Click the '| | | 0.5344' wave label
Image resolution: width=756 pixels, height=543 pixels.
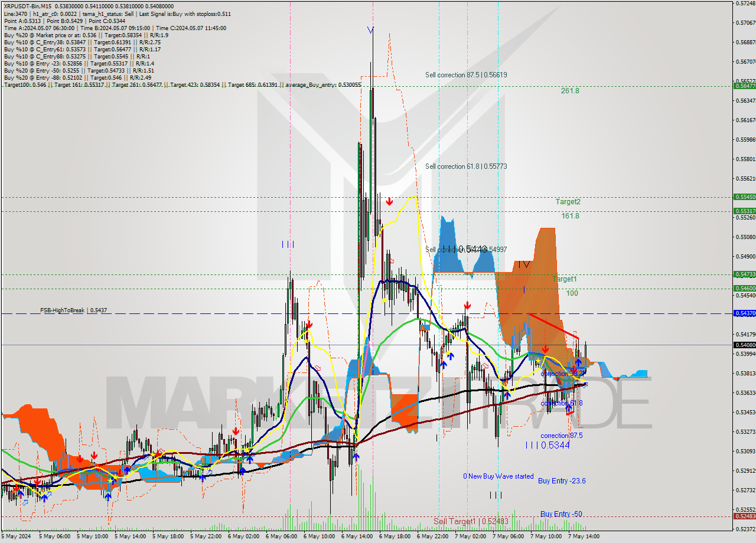pyautogui.click(x=548, y=446)
